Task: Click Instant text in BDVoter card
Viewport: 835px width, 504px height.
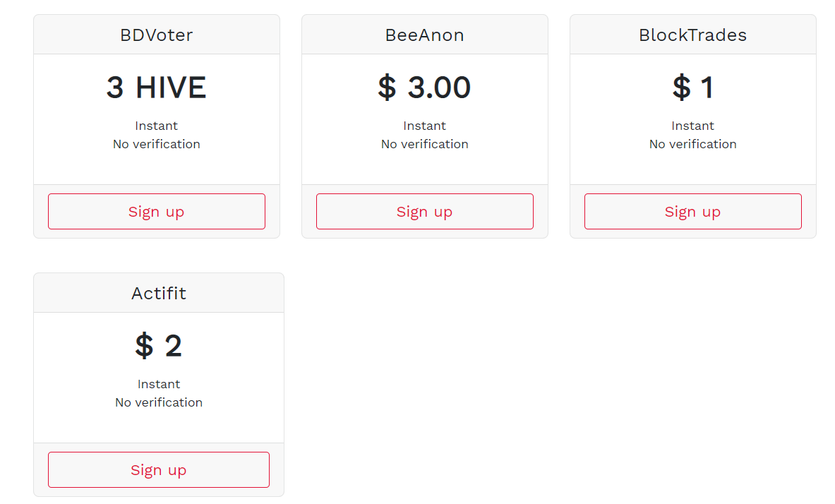Action: (157, 126)
